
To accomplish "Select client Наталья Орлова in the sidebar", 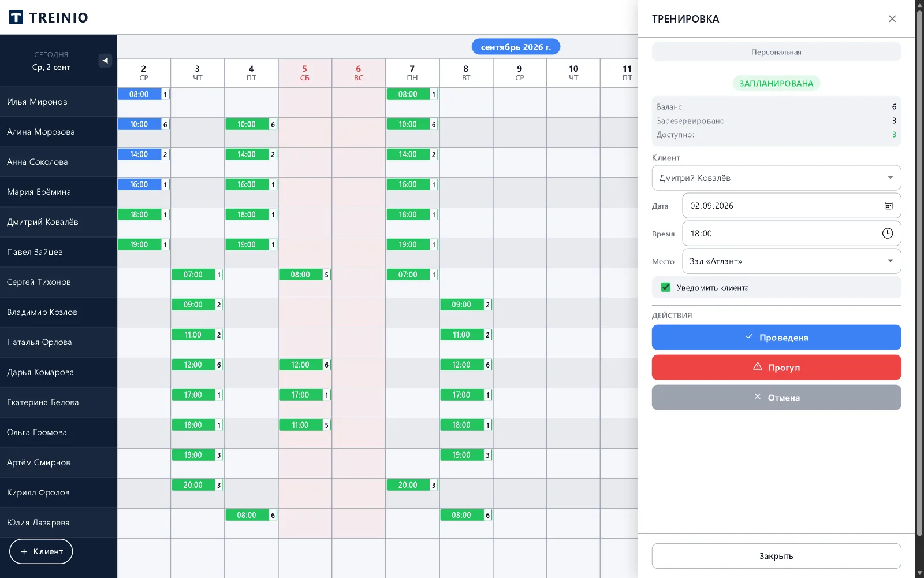I will click(x=58, y=342).
